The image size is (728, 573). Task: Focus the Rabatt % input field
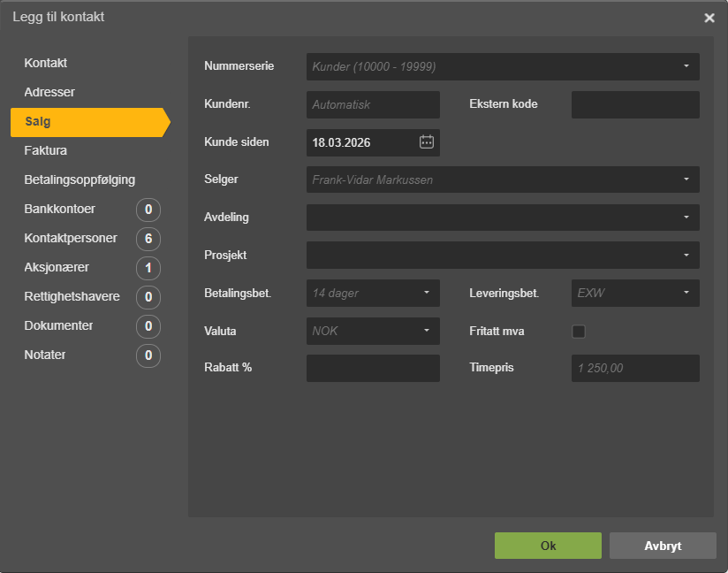(373, 368)
